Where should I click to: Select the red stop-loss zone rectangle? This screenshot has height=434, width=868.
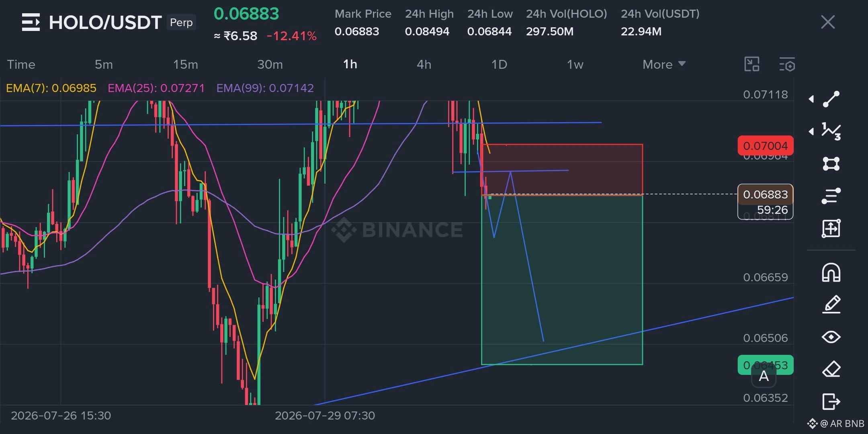(562, 170)
